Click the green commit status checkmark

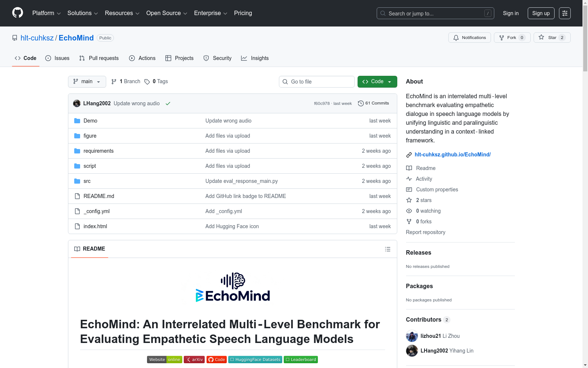click(168, 103)
